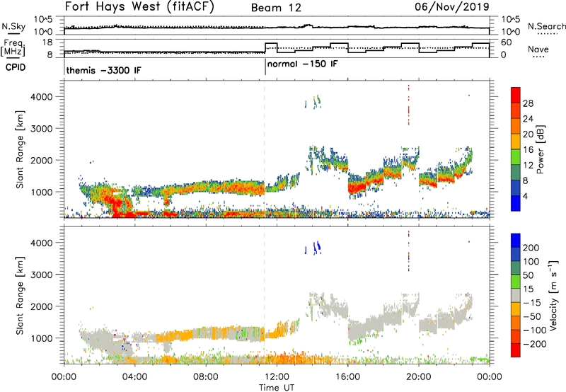This screenshot has width=566, height=392.
Task: Select the light green 12–16 dB power segment
Action: (516, 157)
